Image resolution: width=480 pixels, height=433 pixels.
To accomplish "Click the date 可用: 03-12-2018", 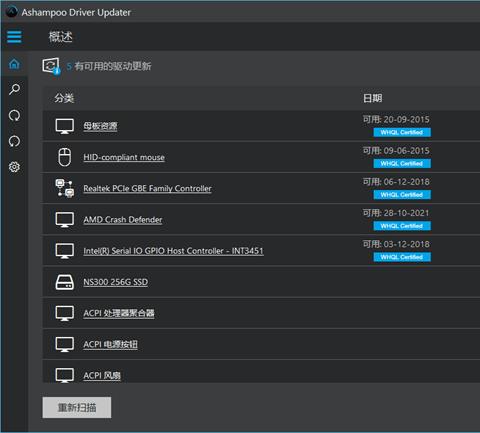I will click(396, 244).
